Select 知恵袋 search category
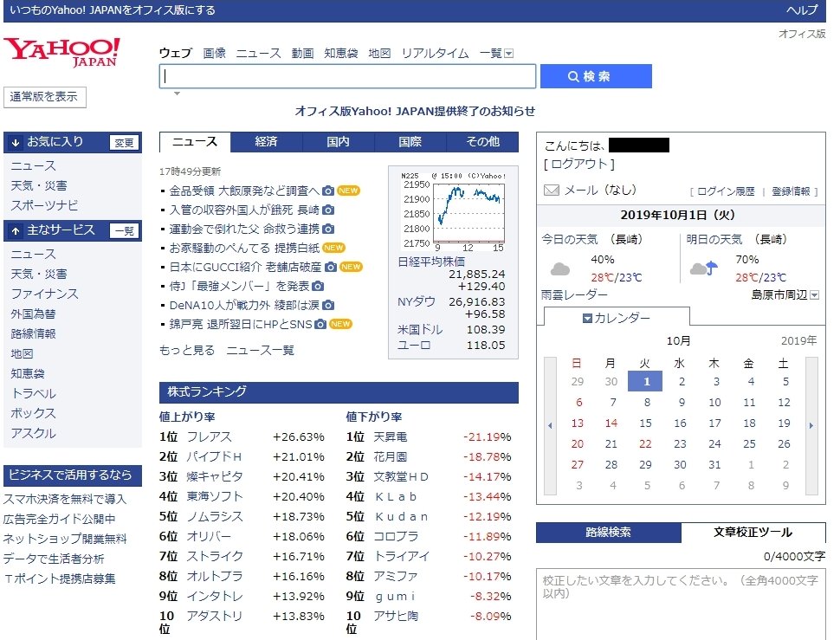Screen dimensions: 840x640 click(340, 53)
